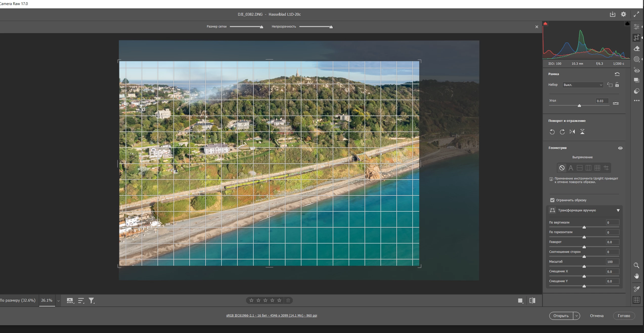Select По размеру (32.6%) zoom option
Screen dimensions: 644x333
point(18,300)
